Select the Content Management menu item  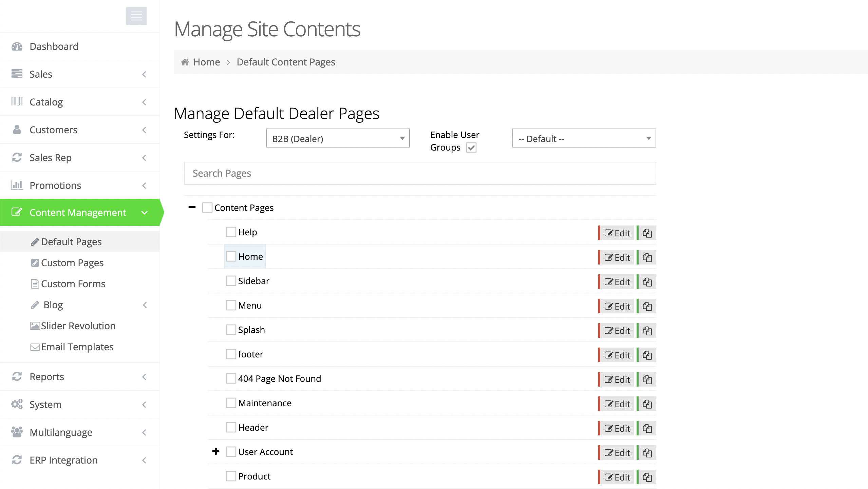(80, 212)
